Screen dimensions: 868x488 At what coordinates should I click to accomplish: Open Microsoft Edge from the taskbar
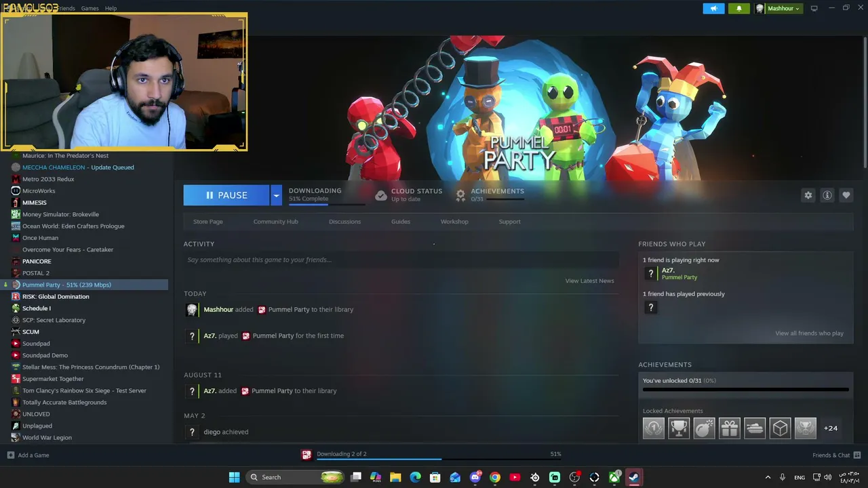pos(415,477)
